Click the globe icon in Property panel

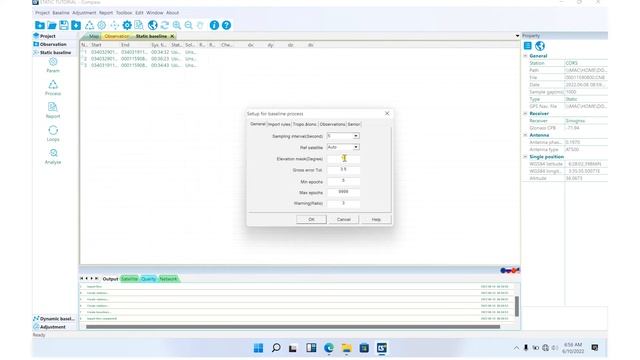pos(540,46)
